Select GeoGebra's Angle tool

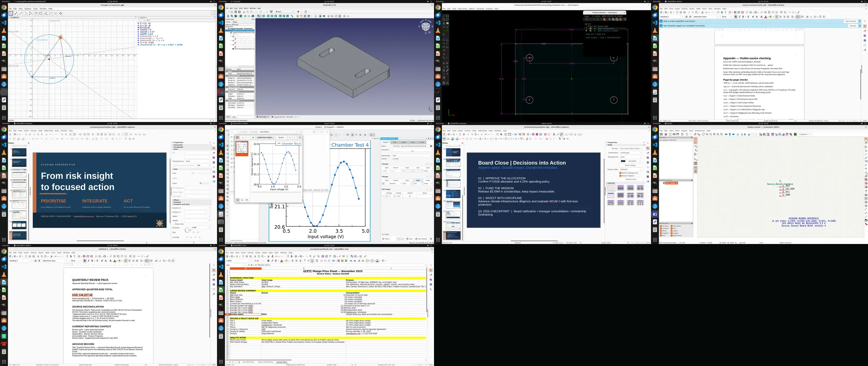click(46, 14)
